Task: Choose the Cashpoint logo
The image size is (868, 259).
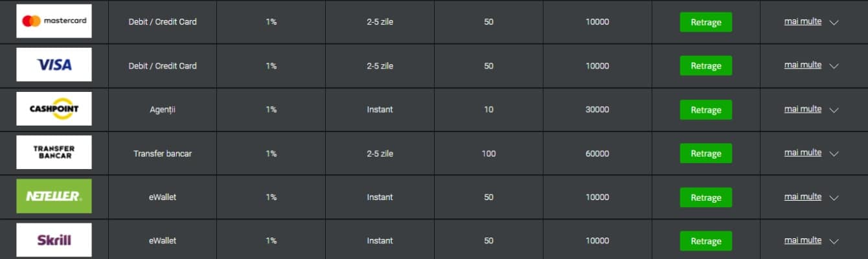Action: 54,109
